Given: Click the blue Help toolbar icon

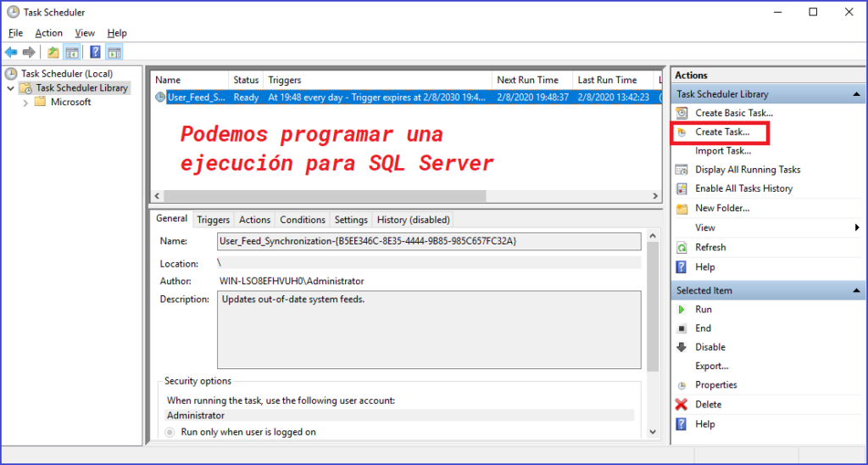Looking at the screenshot, I should click(x=95, y=53).
